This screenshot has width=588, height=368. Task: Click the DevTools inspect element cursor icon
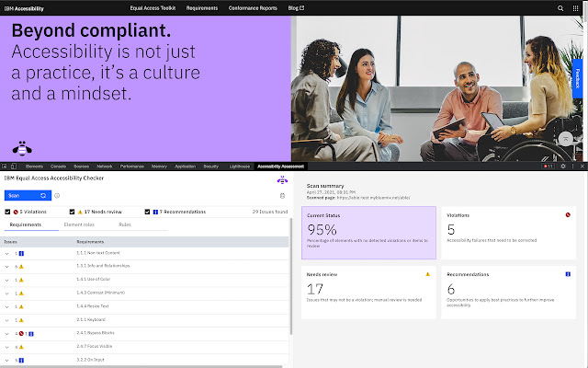[6, 166]
